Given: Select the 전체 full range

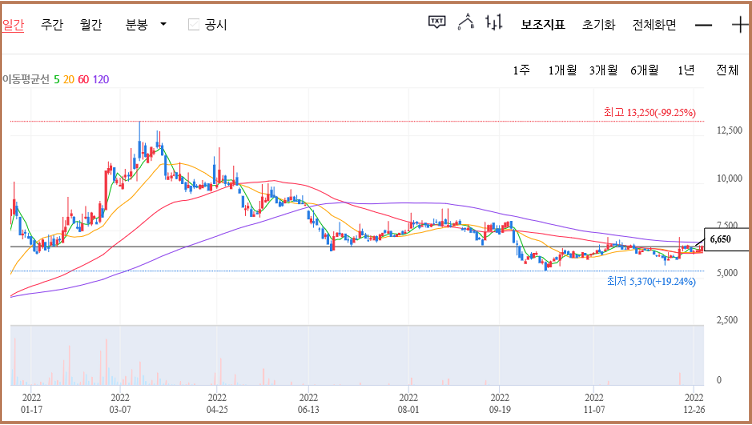Looking at the screenshot, I should tap(727, 70).
